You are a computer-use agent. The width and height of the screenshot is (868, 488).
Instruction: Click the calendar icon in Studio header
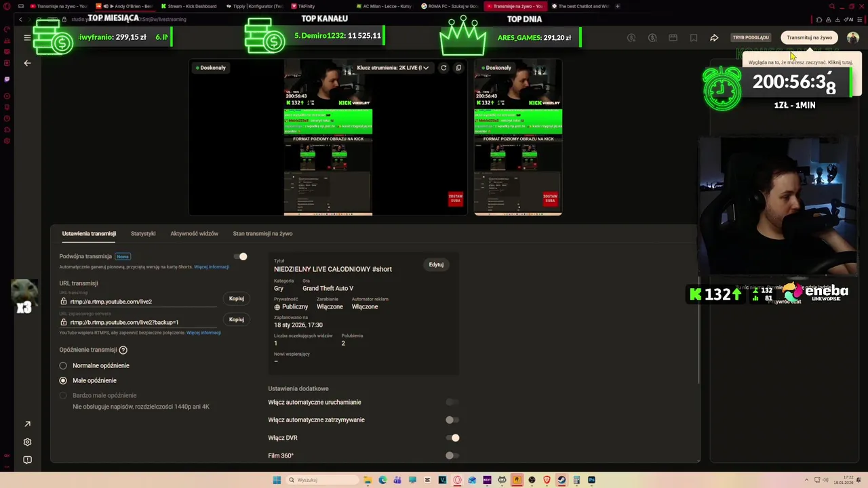[673, 38]
